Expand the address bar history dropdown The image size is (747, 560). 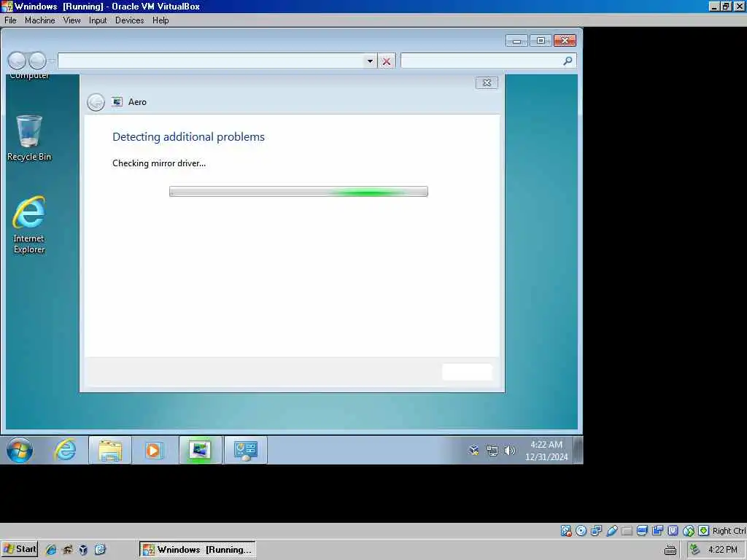pyautogui.click(x=370, y=61)
